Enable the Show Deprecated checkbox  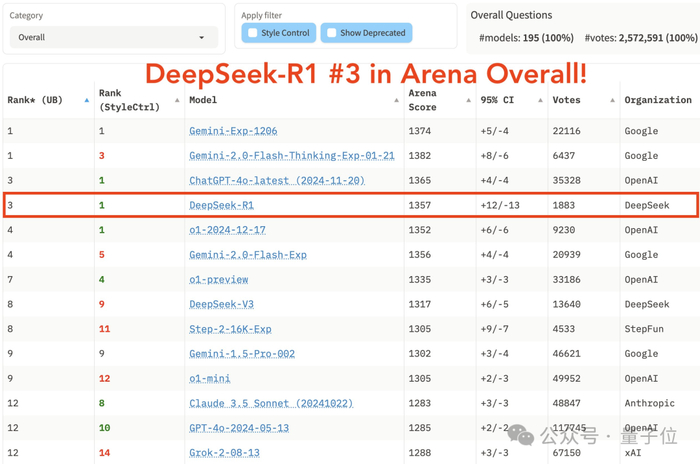click(332, 33)
